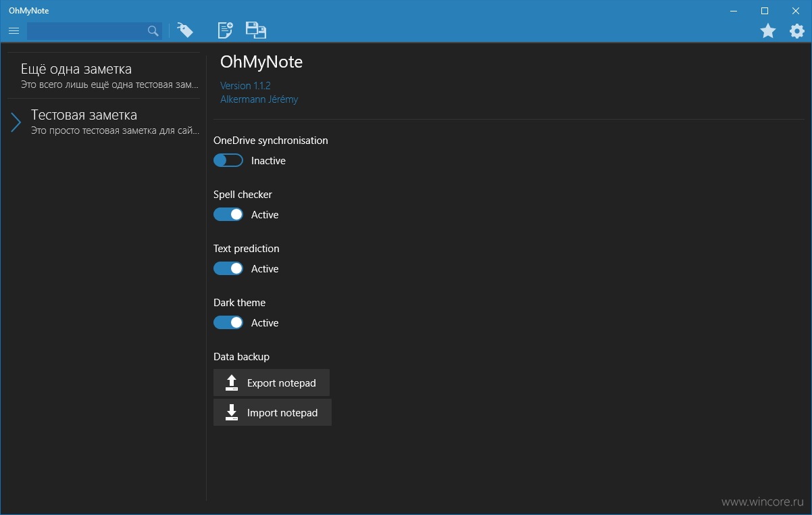Click the 'OhMyNote' settings page heading

(261, 62)
